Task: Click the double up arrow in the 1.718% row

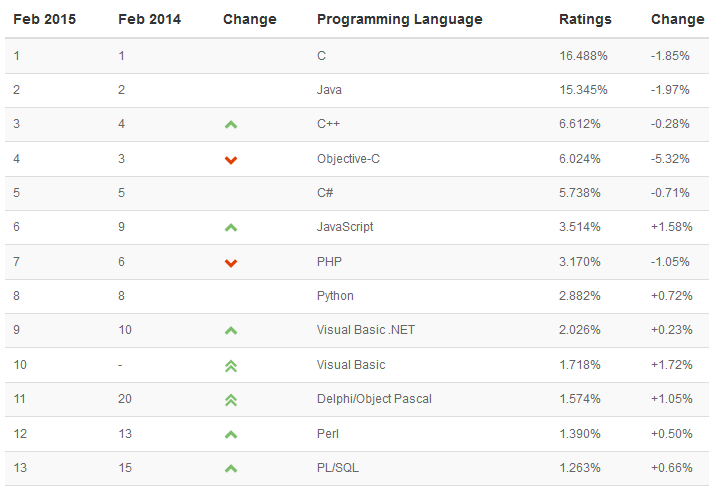Action: point(231,366)
